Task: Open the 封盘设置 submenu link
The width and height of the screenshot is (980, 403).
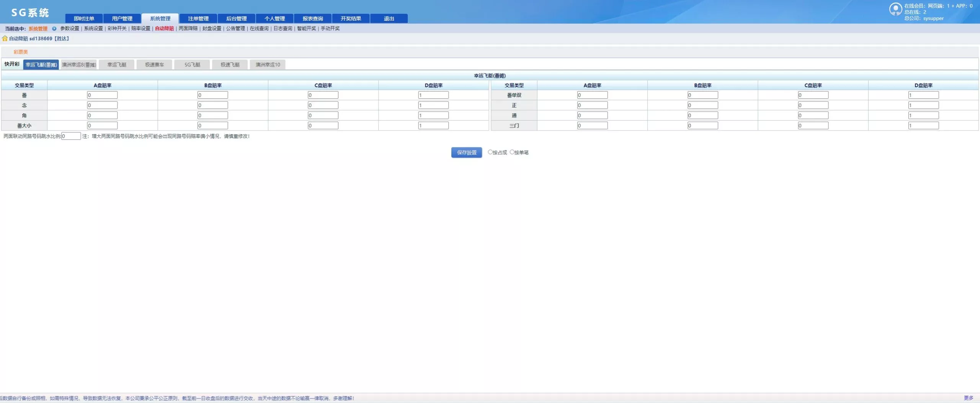Action: click(212, 28)
